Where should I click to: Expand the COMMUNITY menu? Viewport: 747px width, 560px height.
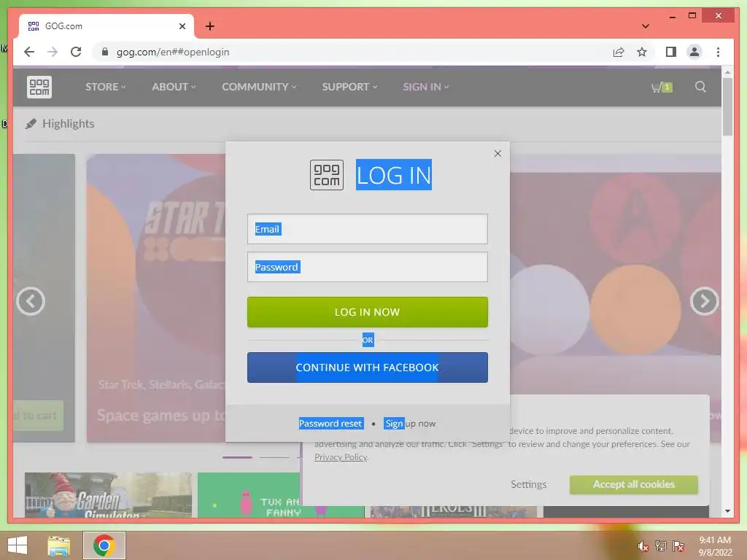click(259, 87)
